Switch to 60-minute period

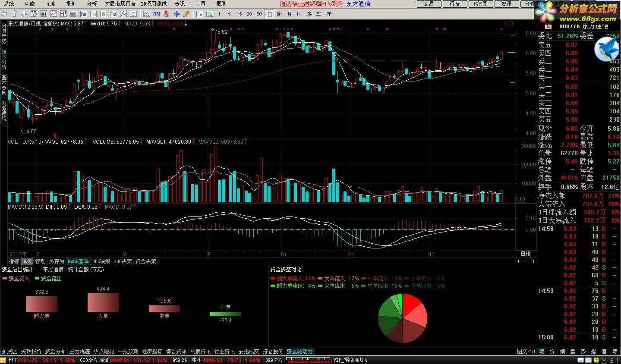pos(259,14)
